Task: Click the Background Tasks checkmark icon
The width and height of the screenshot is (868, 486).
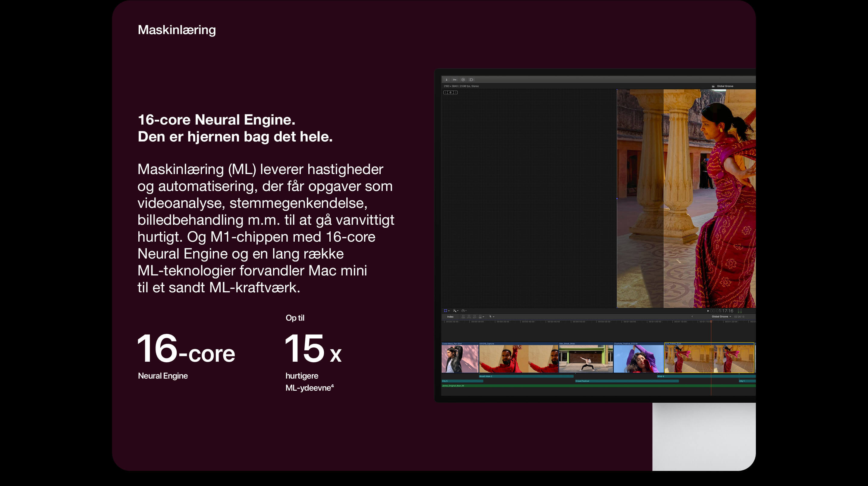Action: (463, 80)
